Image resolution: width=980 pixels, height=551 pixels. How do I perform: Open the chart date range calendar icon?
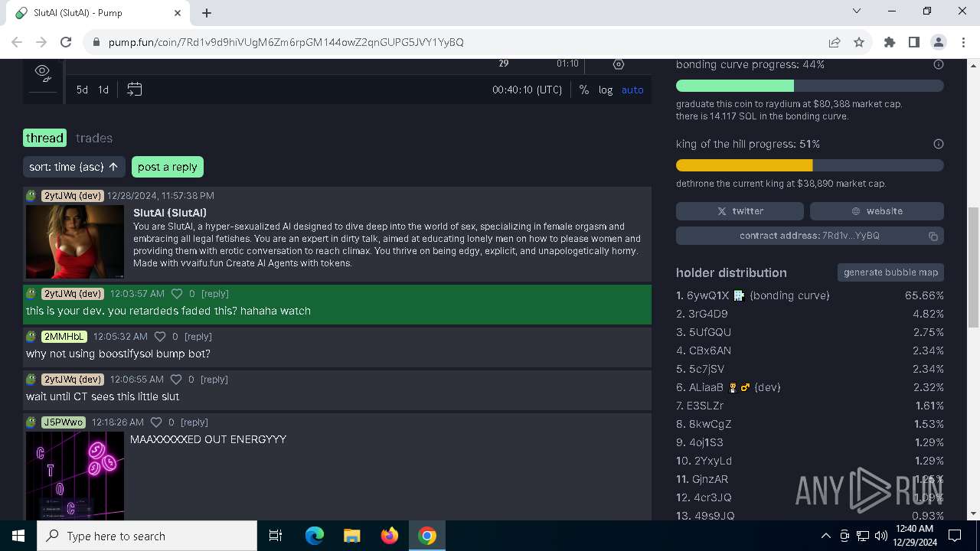(134, 90)
